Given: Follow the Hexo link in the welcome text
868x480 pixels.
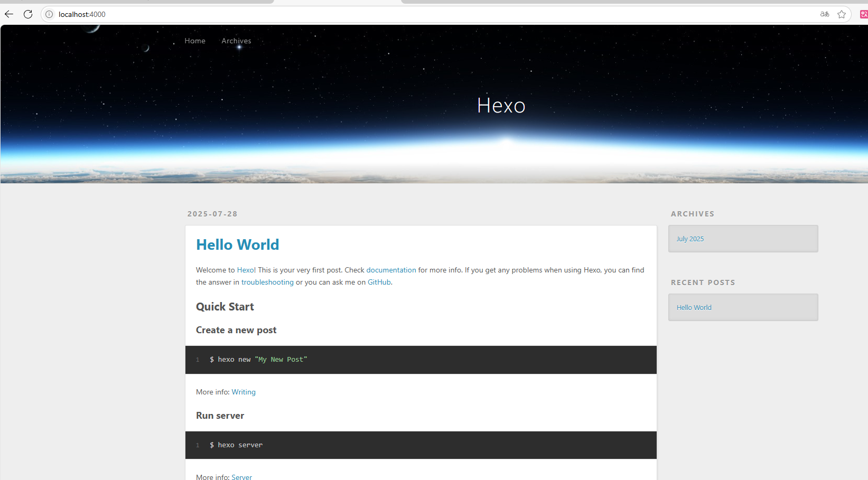Looking at the screenshot, I should (245, 270).
